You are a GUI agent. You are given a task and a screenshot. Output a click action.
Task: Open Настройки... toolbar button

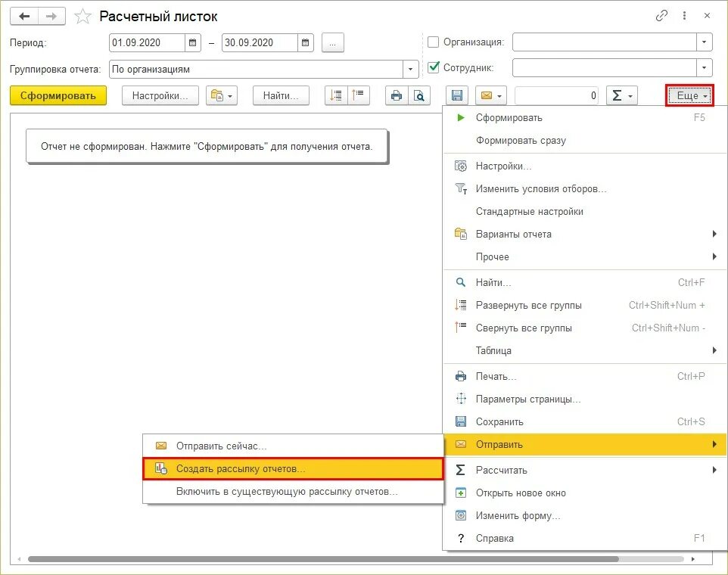tap(160, 95)
